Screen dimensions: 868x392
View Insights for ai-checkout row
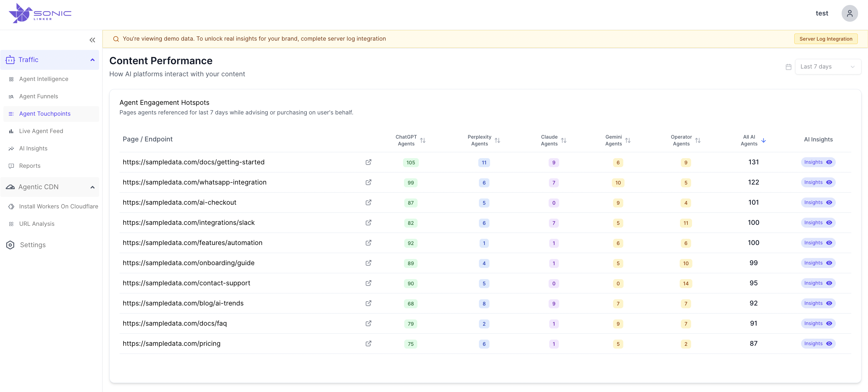click(818, 203)
